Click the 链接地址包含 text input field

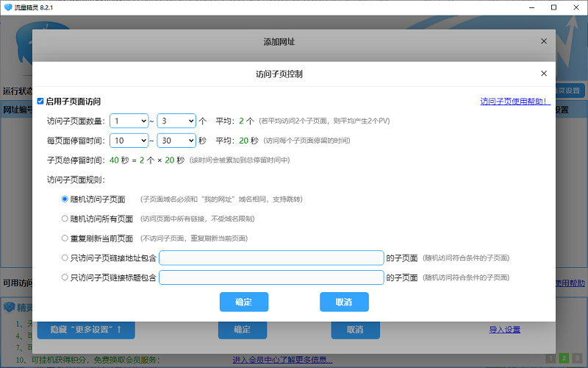pos(271,258)
